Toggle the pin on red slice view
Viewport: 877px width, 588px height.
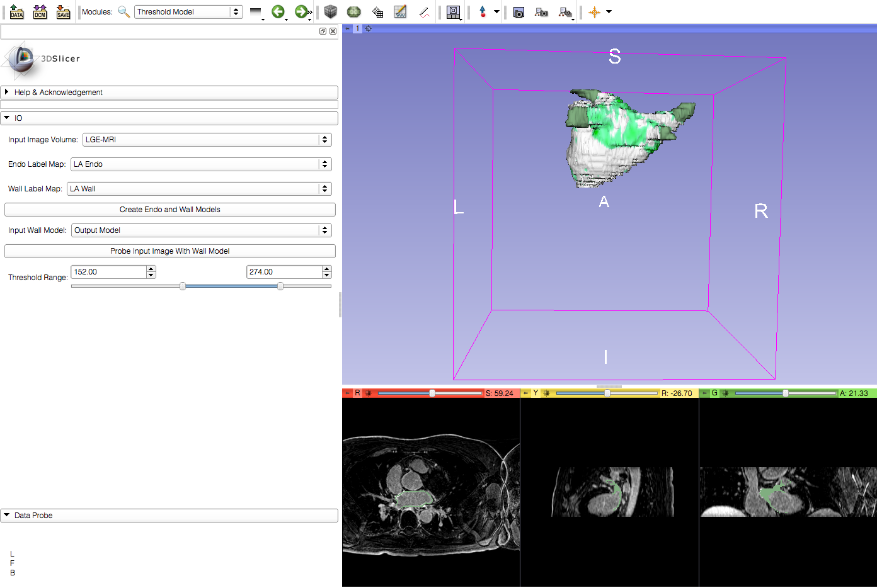click(347, 393)
